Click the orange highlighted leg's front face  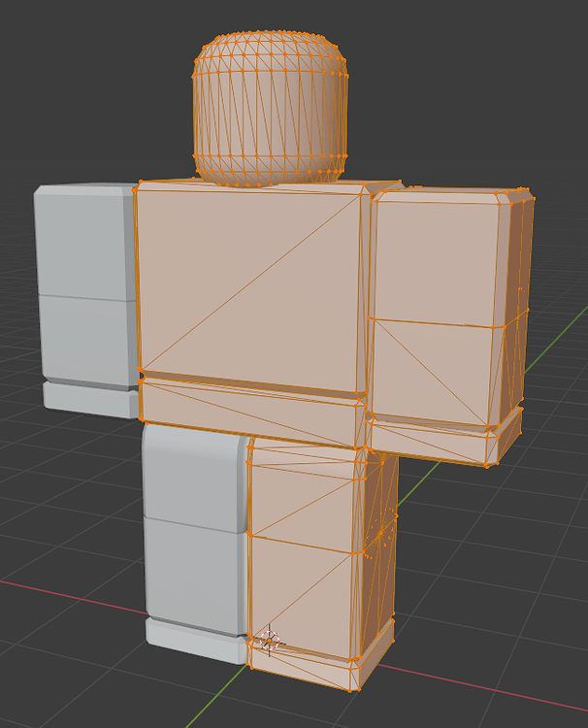[302, 552]
